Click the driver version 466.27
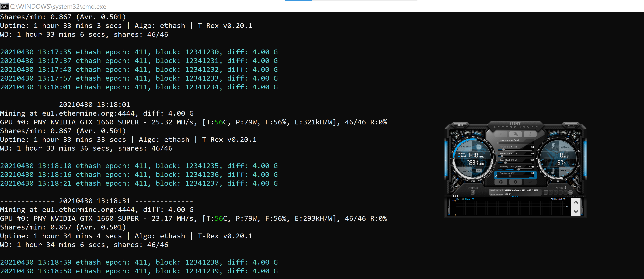 pyautogui.click(x=508, y=194)
